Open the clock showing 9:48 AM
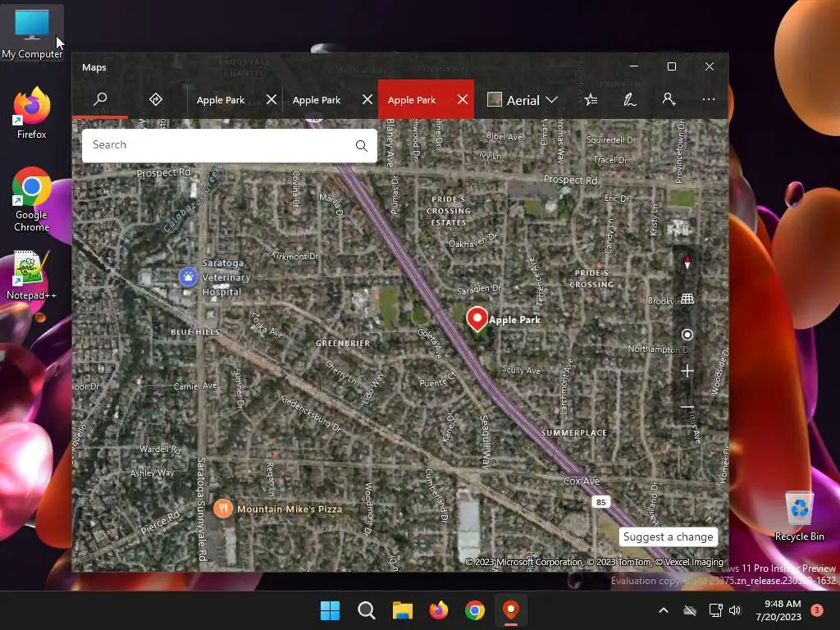840x630 pixels. (x=778, y=610)
